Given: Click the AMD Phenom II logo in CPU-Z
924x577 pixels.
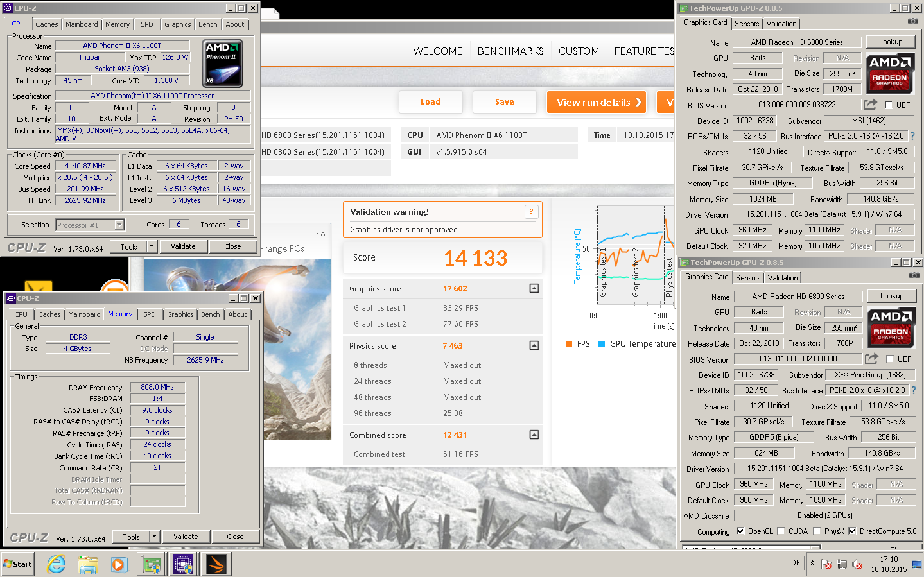Looking at the screenshot, I should 223,64.
